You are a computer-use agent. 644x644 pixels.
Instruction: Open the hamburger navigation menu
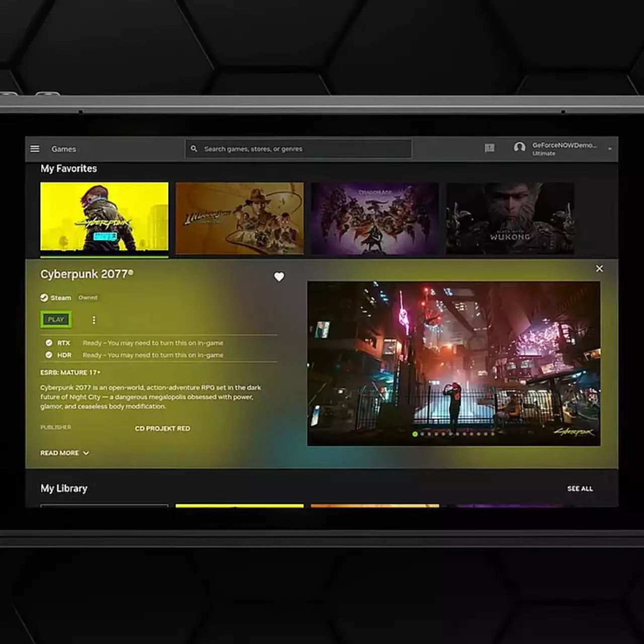[x=35, y=148]
